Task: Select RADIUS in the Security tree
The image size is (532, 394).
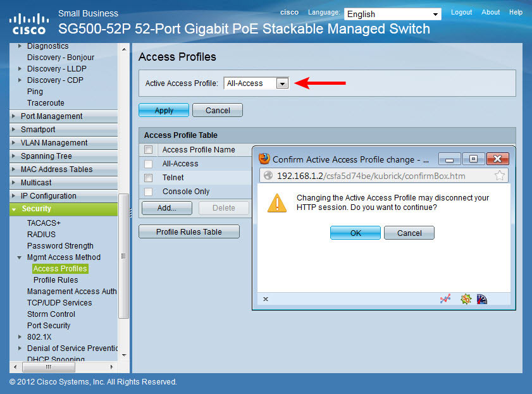Action: [41, 234]
